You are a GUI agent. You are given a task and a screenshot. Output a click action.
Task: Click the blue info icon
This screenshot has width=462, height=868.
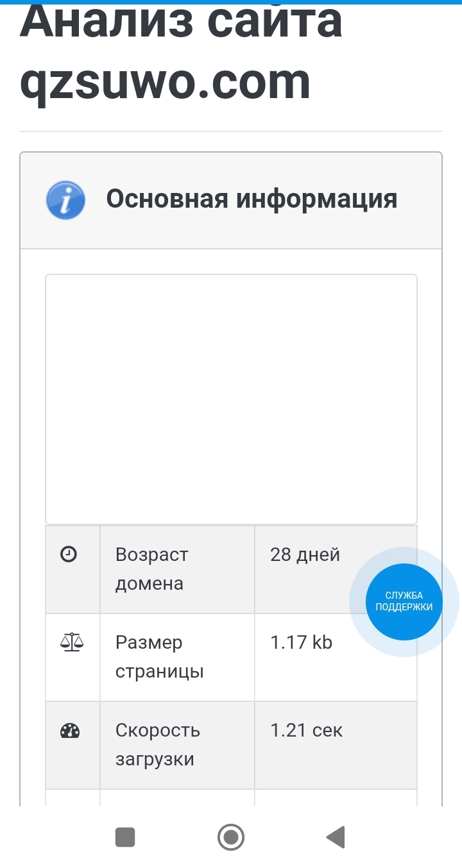(x=65, y=200)
